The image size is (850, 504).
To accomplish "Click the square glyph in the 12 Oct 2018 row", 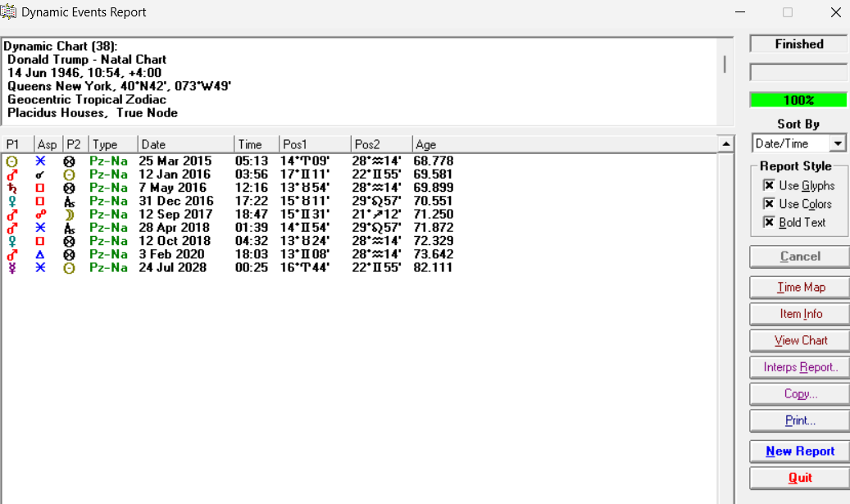I will 40,241.
